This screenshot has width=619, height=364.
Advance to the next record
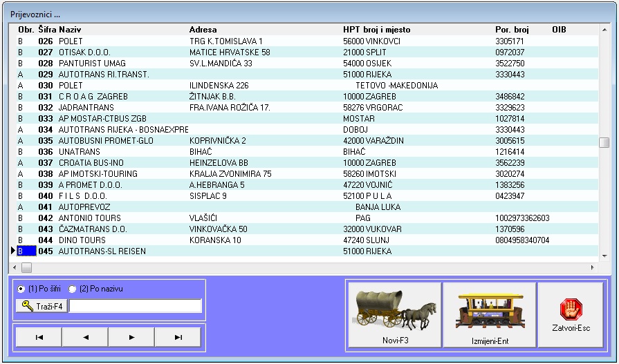tap(131, 337)
